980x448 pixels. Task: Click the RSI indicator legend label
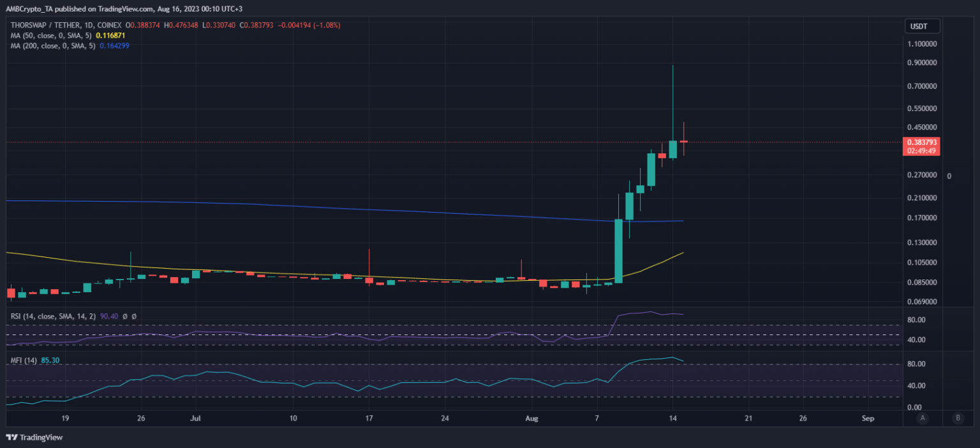click(52, 316)
